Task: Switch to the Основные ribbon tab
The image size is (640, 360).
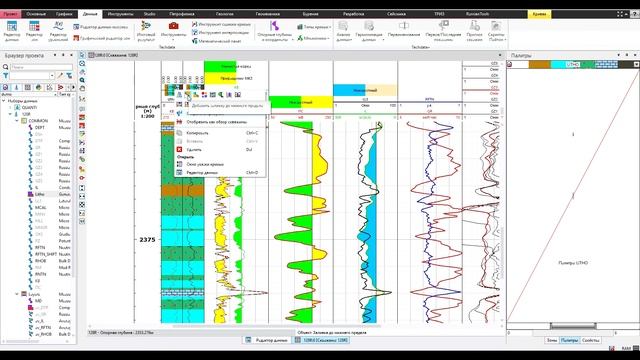Action: 36,14
